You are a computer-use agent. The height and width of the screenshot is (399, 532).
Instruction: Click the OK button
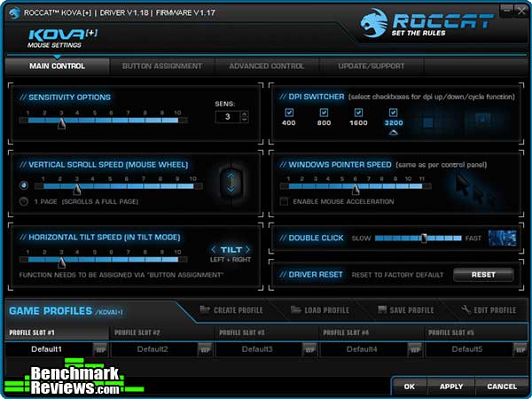pyautogui.click(x=409, y=387)
